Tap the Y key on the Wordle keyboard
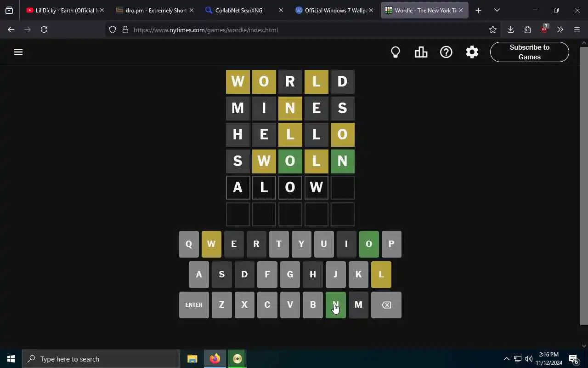 (x=301, y=244)
